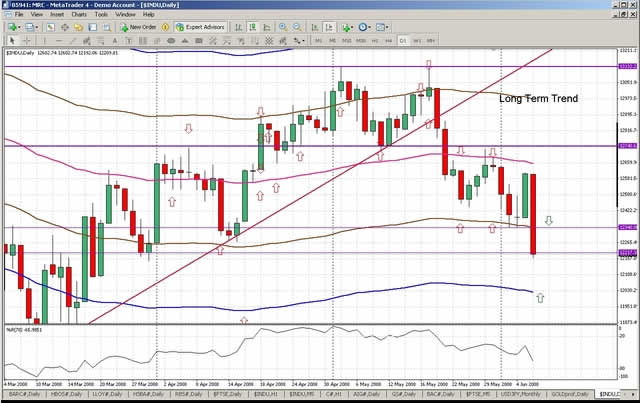640x403 pixels.
Task: Switch to the USDJPY,Monthly chart tab
Action: 520,394
